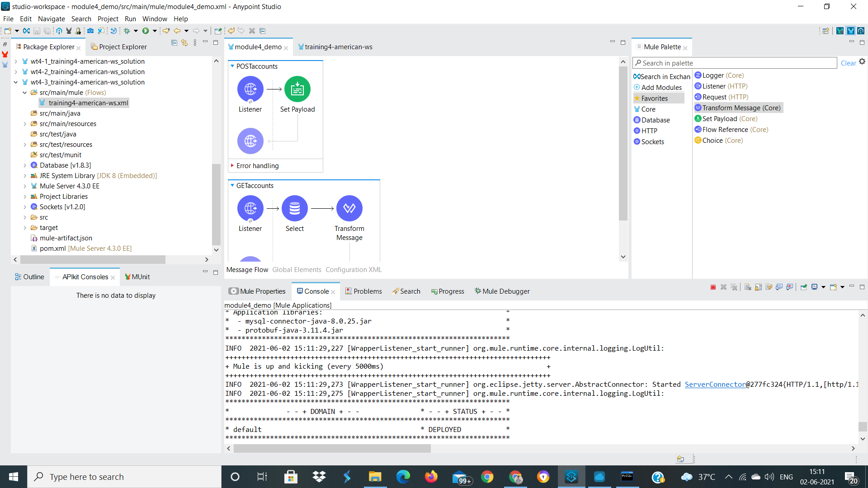Screen dimensions: 868x488
Task: Toggle word wrap in the Console output
Action: coord(769,287)
